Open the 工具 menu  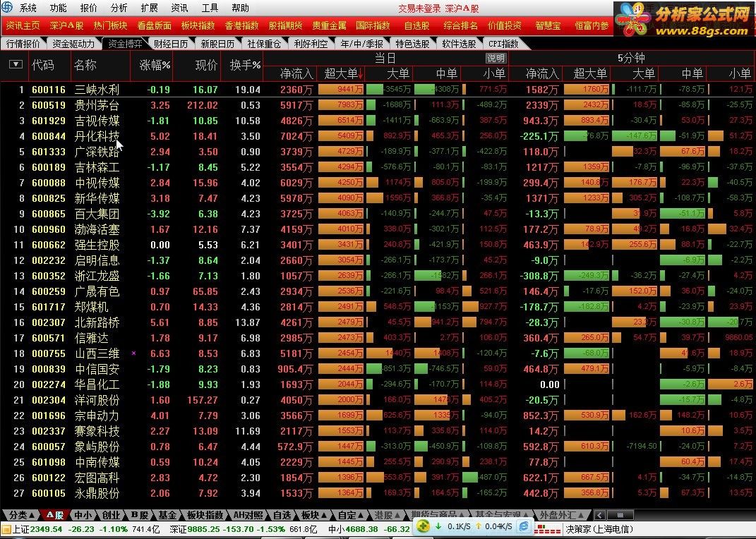click(x=210, y=8)
